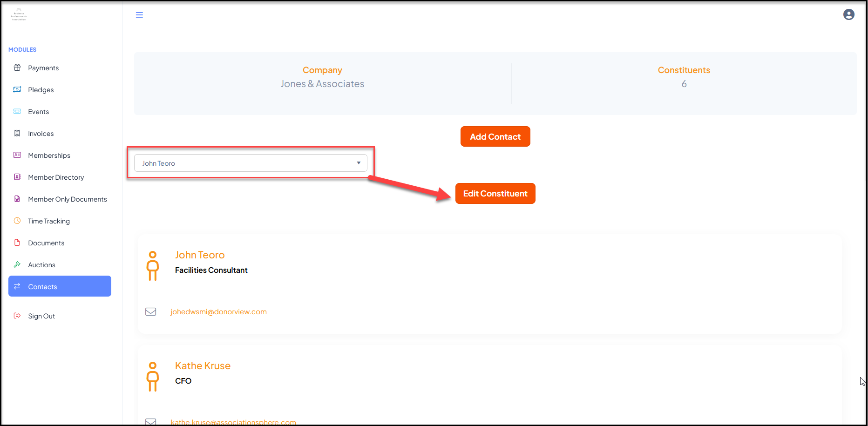This screenshot has width=868, height=426.
Task: Toggle the hamburger menu icon
Action: point(139,15)
